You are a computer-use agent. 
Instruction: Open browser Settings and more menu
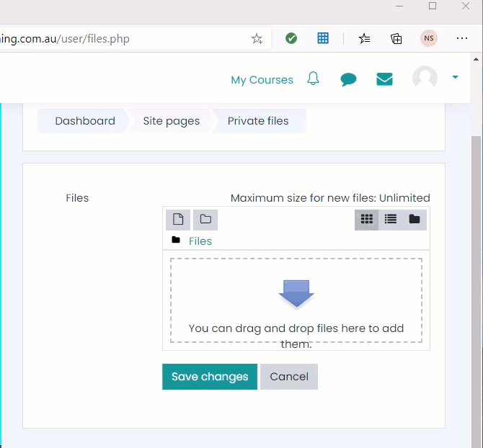pyautogui.click(x=462, y=38)
